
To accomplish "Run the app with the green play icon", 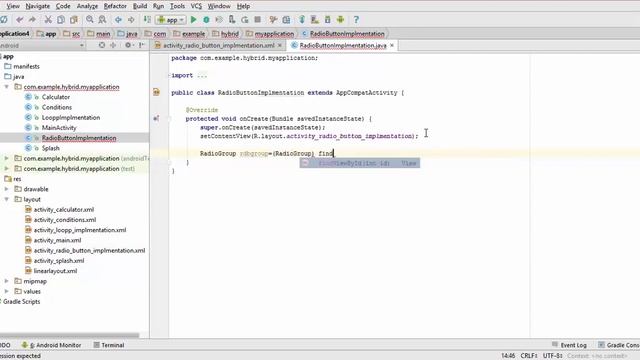I will pos(193,20).
